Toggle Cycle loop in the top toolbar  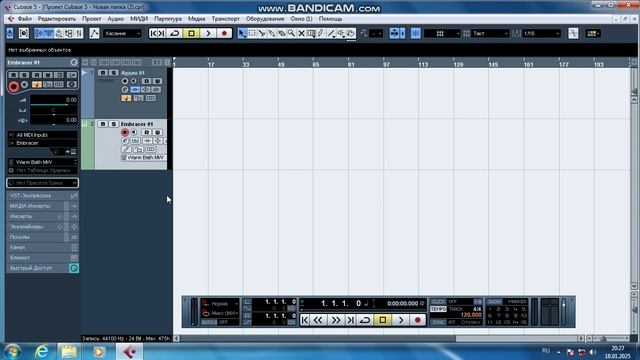tap(175, 33)
